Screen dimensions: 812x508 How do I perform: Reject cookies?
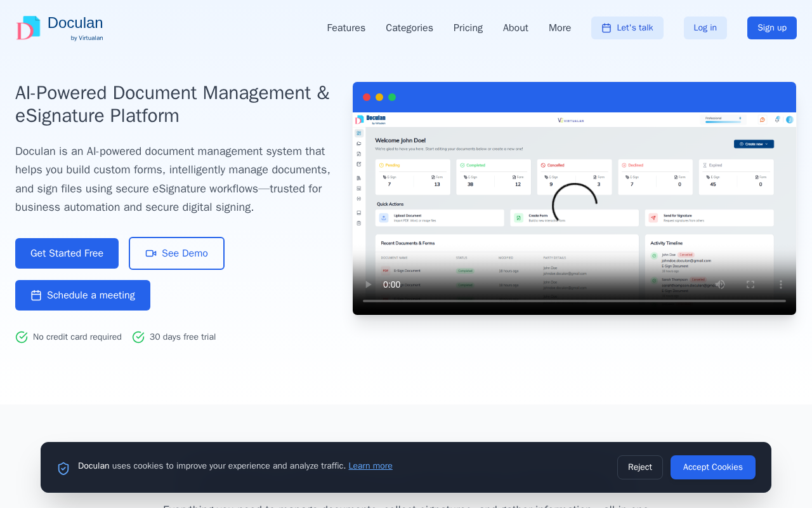click(640, 467)
